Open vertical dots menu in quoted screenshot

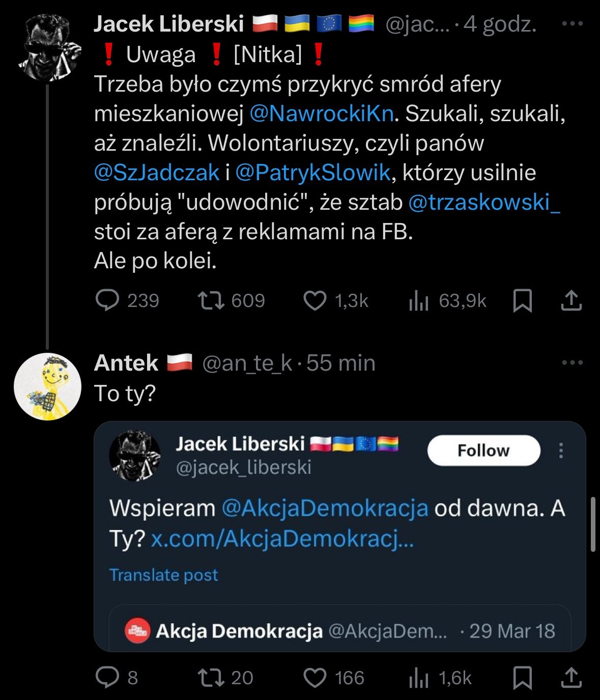point(561,451)
